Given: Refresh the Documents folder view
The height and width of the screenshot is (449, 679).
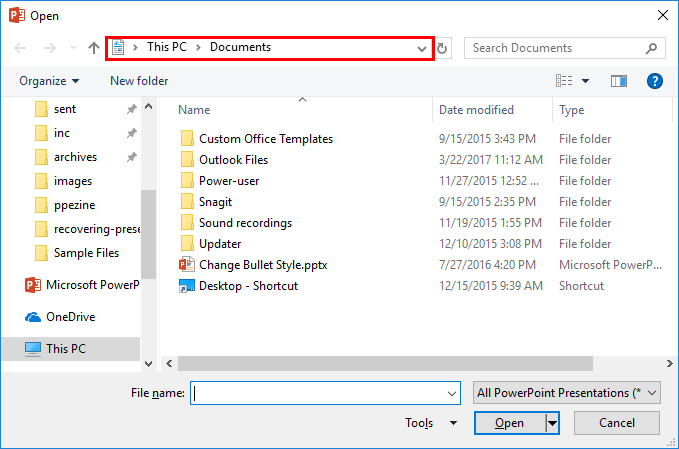Looking at the screenshot, I should 442,48.
